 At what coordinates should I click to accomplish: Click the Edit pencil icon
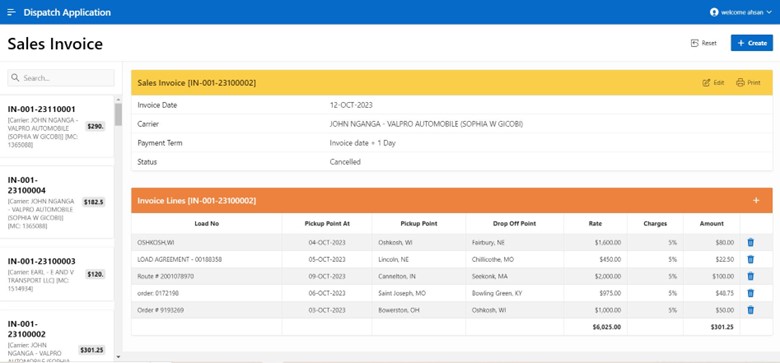(706, 83)
